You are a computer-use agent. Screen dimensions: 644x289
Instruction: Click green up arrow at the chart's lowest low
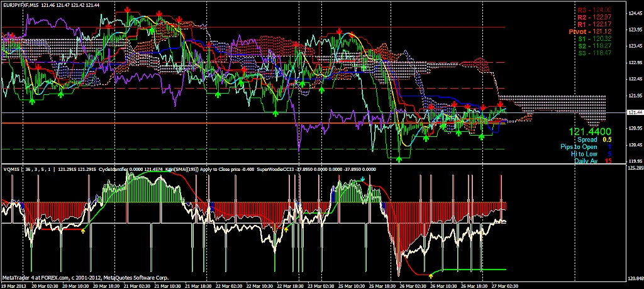click(x=398, y=160)
